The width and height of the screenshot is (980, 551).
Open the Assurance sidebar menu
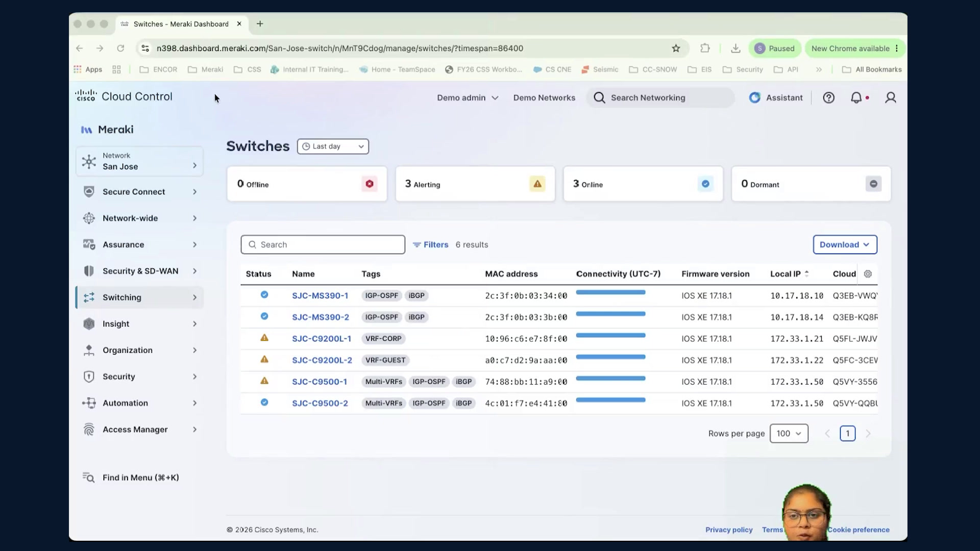tap(139, 244)
